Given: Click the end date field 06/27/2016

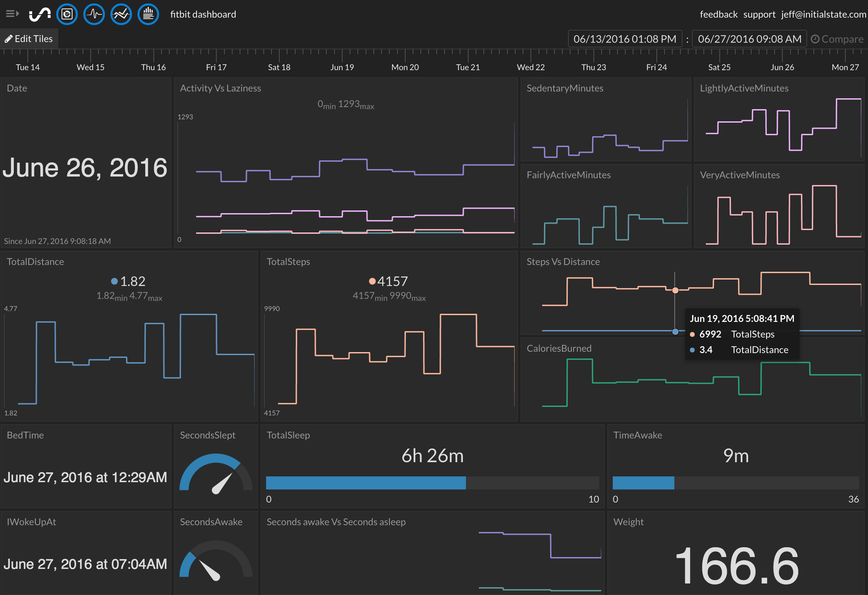Looking at the screenshot, I should (x=749, y=39).
